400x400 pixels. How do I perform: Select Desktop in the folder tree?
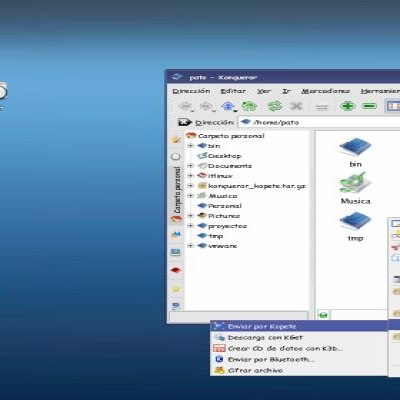[224, 156]
